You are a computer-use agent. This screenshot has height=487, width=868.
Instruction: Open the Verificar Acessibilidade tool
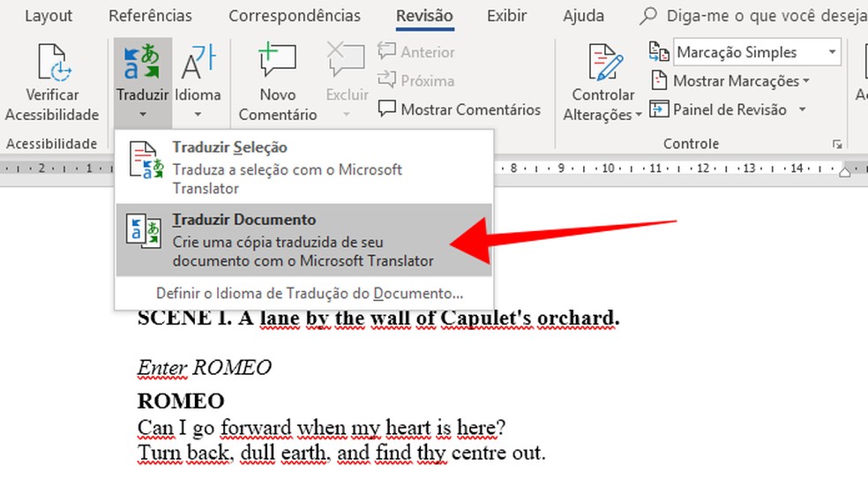tap(52, 83)
